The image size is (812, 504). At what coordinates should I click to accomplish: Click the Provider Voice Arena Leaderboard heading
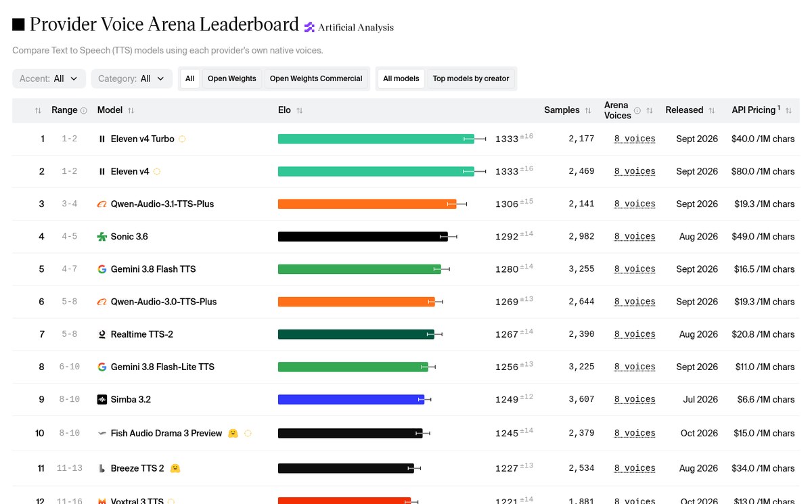[x=164, y=25]
